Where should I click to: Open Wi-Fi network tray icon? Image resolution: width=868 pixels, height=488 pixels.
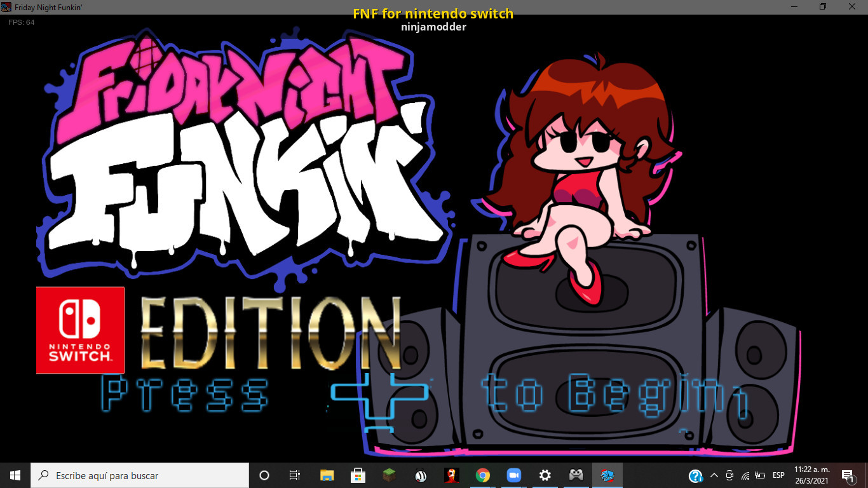(745, 475)
